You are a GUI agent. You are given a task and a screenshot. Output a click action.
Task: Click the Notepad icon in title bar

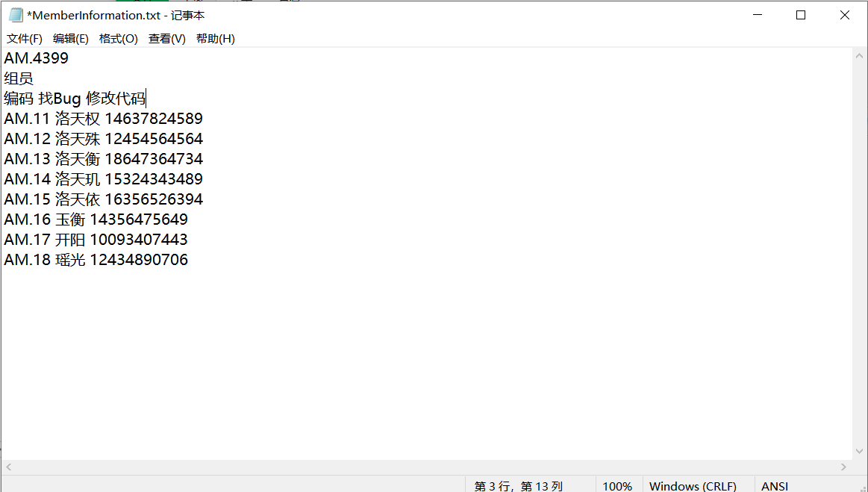pos(16,15)
